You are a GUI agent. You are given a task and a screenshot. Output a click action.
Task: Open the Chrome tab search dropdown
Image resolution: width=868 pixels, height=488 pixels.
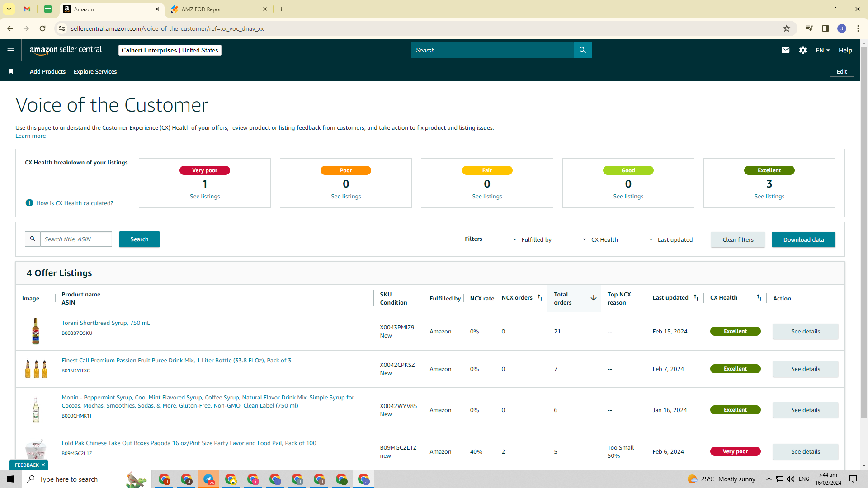(x=9, y=9)
